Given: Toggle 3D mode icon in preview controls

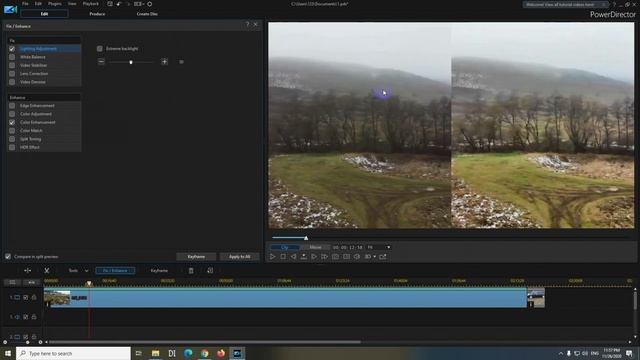Looking at the screenshot, I should pyautogui.click(x=368, y=257).
